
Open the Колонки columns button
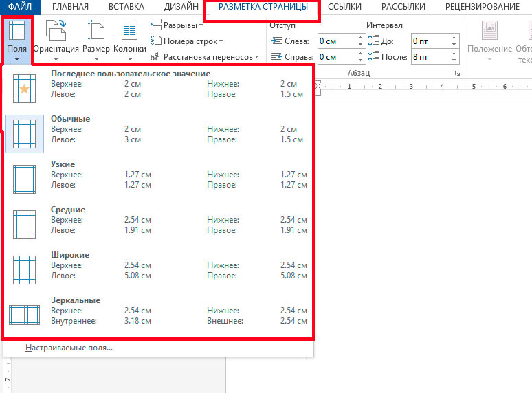coord(130,40)
